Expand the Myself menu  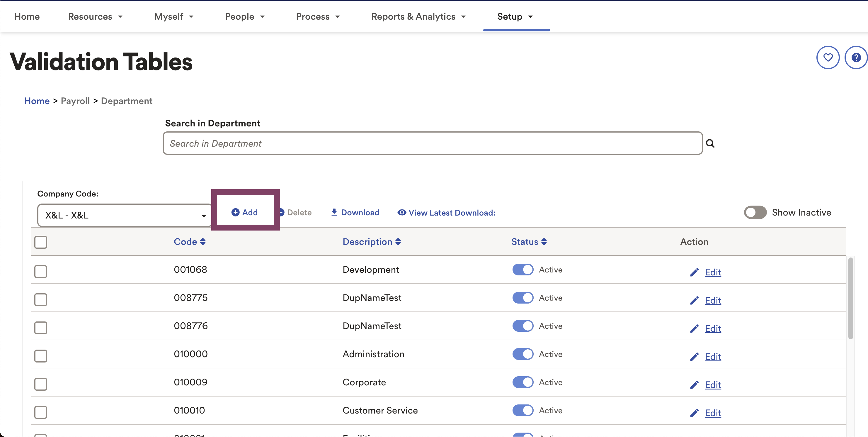point(174,16)
